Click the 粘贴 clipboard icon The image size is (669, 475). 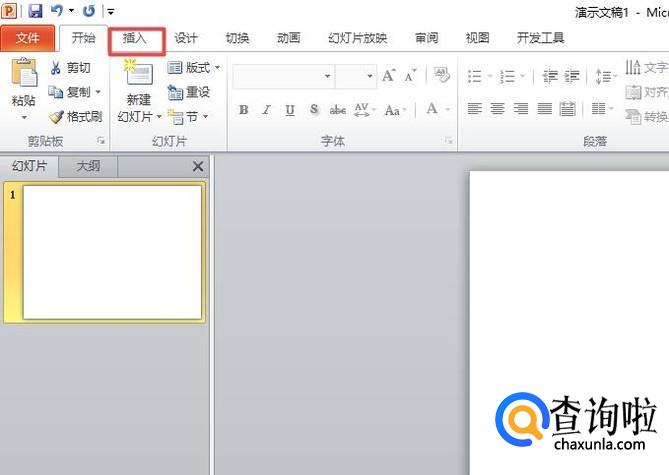[24, 73]
